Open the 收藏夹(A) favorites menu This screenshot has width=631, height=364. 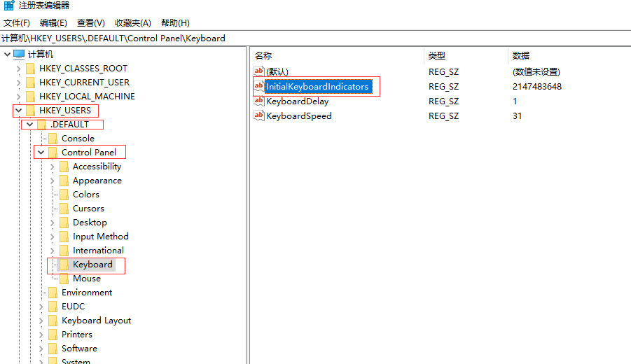click(x=133, y=23)
